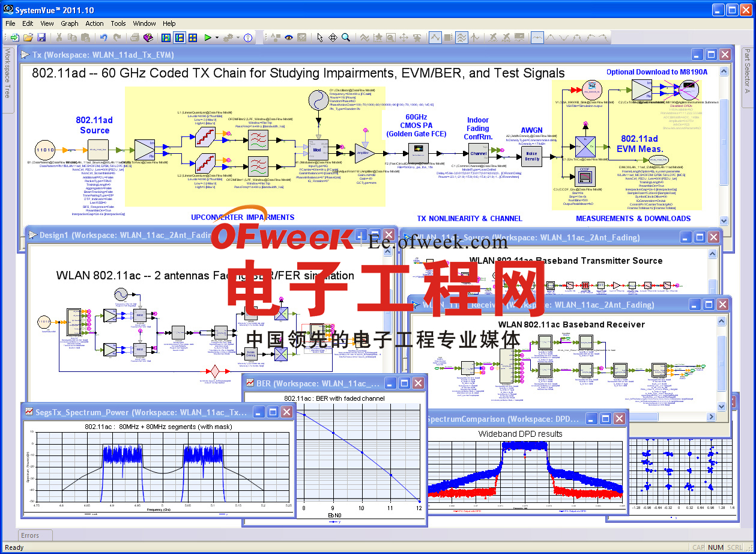The image size is (756, 554).
Task: Click the upper LPF filter block OFDMfilter2
Action: 258,139
